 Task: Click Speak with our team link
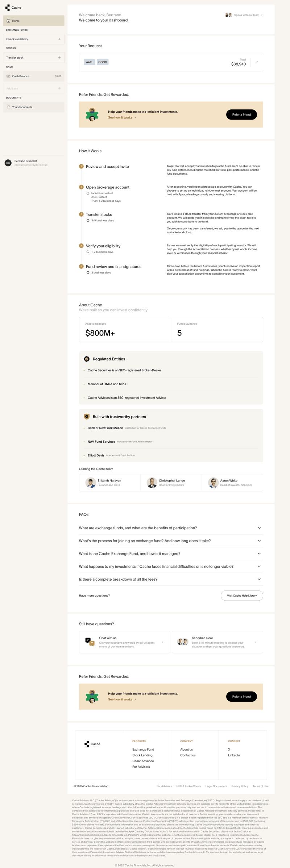point(246,15)
